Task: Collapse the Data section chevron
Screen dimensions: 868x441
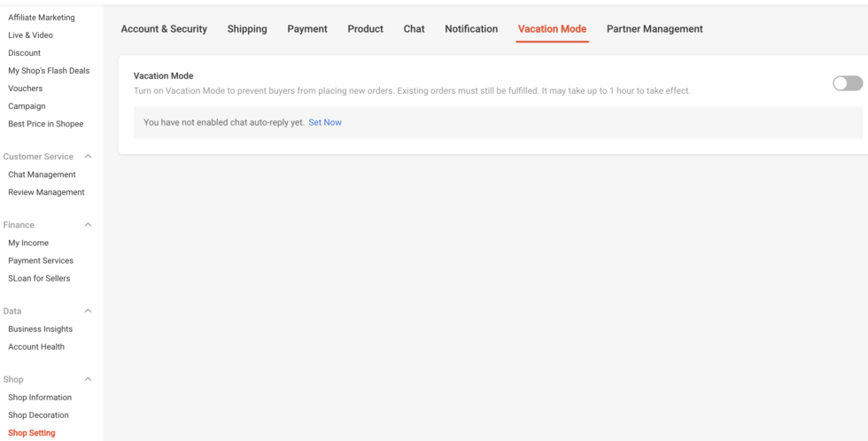Action: [x=88, y=311]
